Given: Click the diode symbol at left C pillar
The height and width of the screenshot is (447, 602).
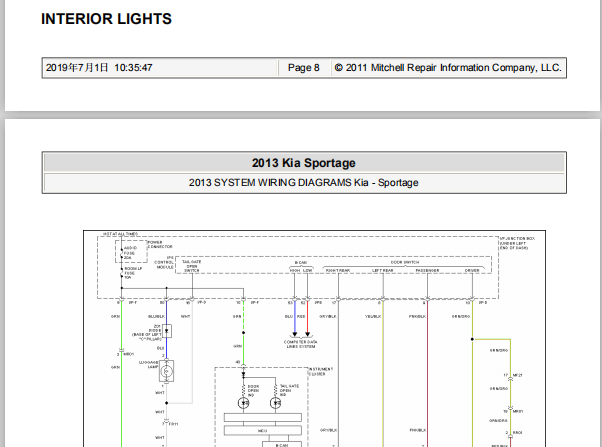Looking at the screenshot, I should pyautogui.click(x=167, y=331).
